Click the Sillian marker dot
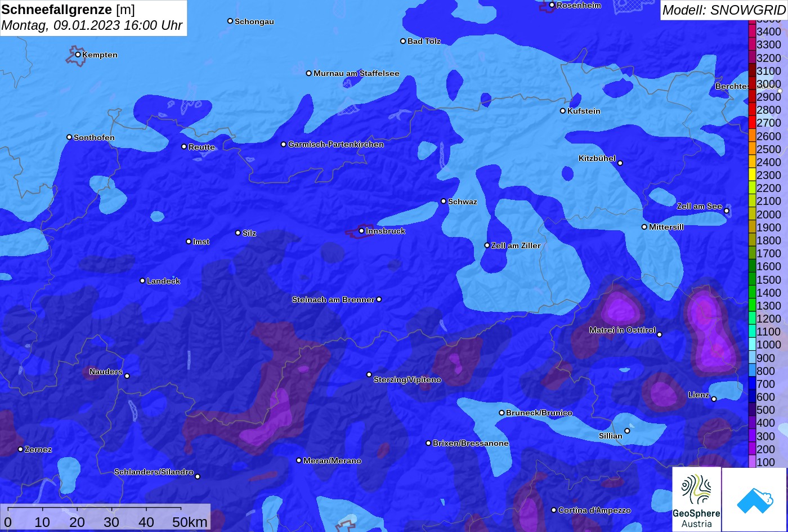Screen dimensions: 788x532 (x=627, y=431)
